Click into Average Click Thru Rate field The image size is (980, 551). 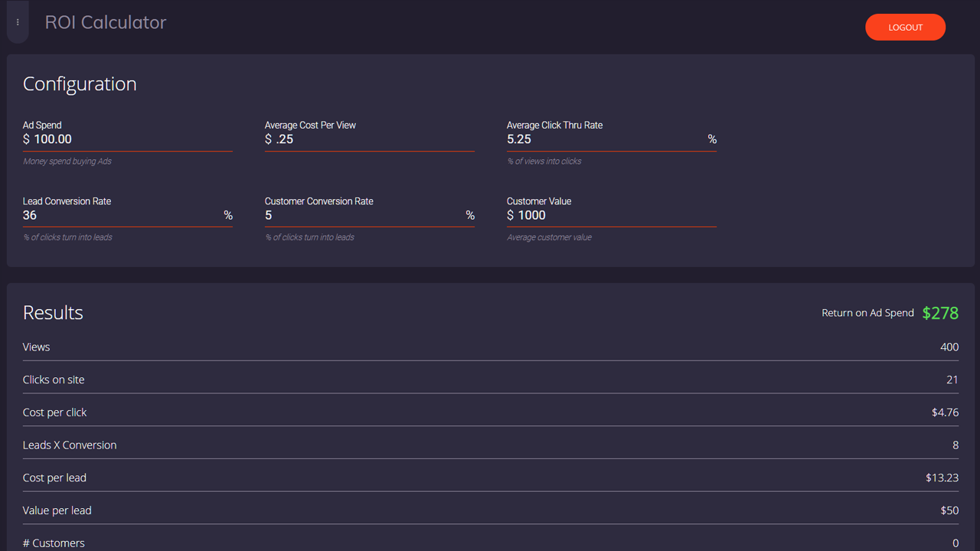605,139
